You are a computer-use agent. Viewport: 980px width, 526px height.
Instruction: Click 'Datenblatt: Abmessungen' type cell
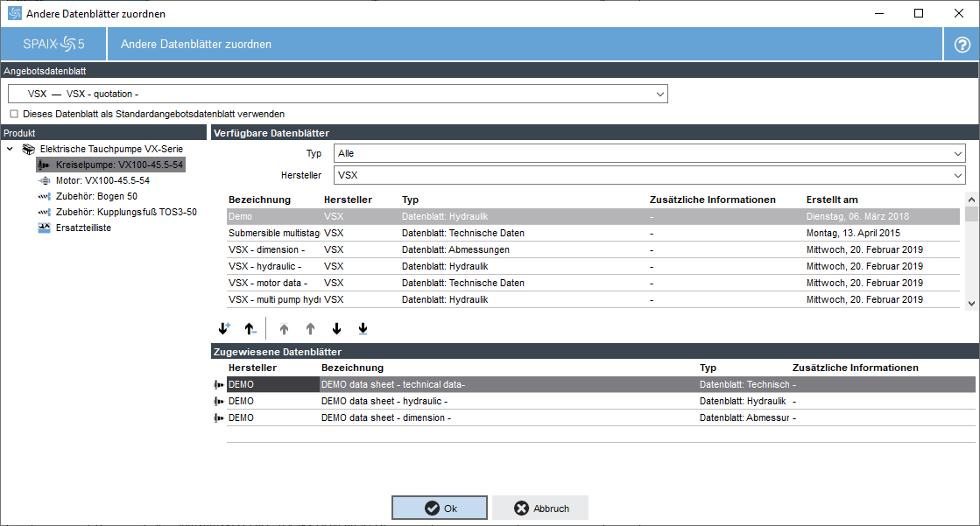click(455, 250)
